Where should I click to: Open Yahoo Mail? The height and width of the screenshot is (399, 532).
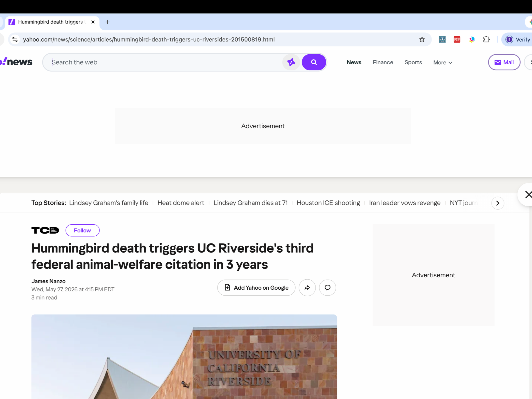(x=504, y=62)
